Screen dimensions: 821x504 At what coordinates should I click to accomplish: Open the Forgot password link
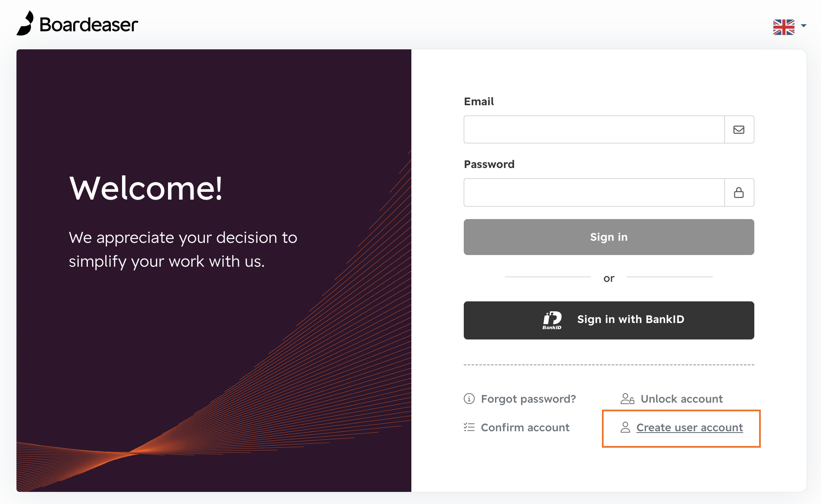pyautogui.click(x=528, y=399)
